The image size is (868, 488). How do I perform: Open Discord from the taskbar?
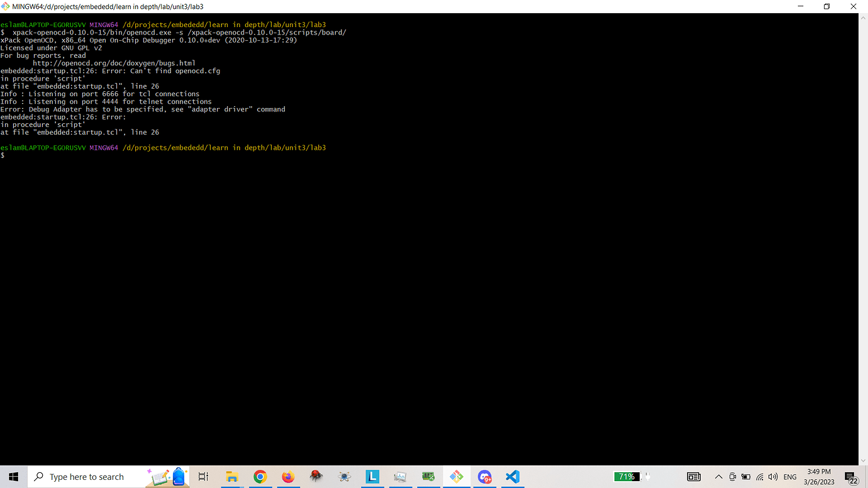484,477
